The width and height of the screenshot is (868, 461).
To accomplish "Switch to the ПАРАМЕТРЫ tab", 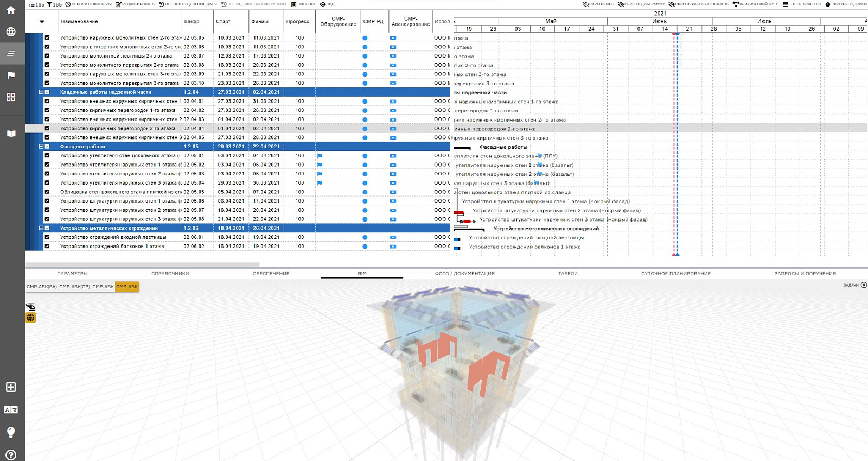I will (72, 274).
